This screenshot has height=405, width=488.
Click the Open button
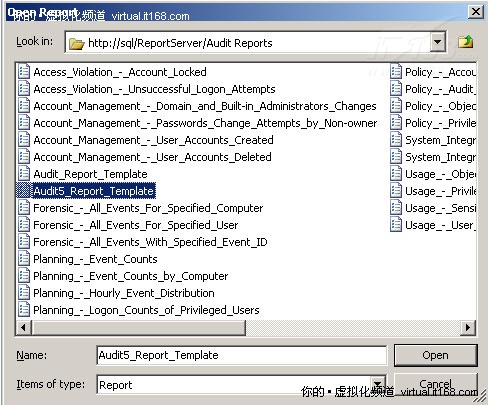(435, 355)
